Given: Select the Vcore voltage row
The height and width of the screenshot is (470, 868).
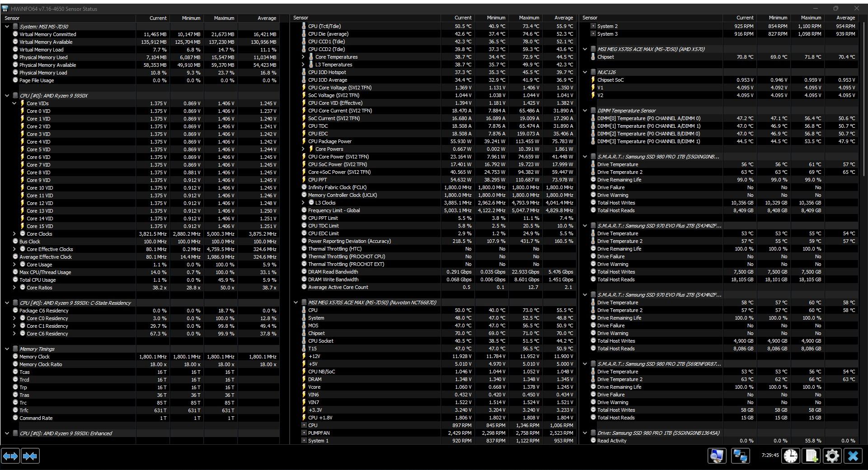Looking at the screenshot, I should 433,387.
